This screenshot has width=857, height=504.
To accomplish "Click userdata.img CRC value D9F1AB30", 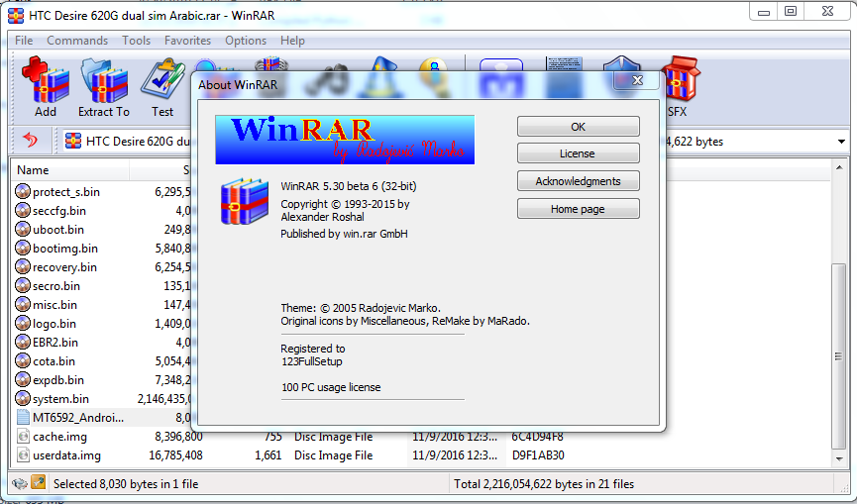I will pyautogui.click(x=538, y=454).
